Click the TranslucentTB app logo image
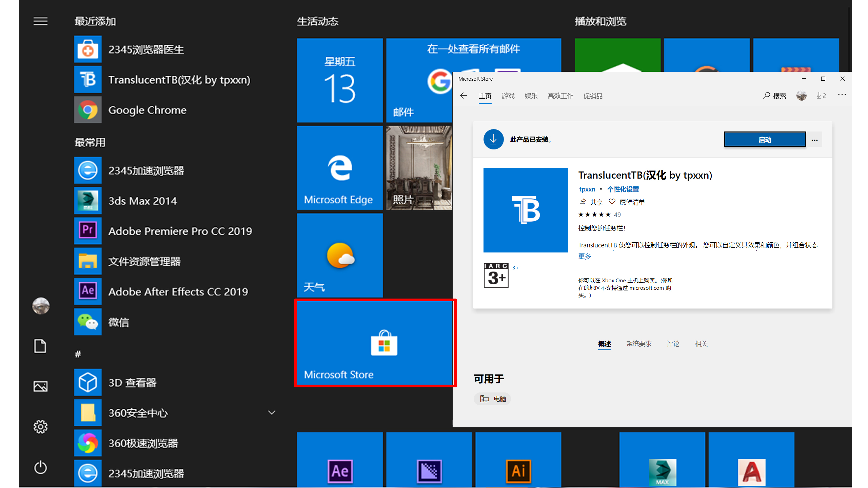This screenshot has height=488, width=868. 526,210
